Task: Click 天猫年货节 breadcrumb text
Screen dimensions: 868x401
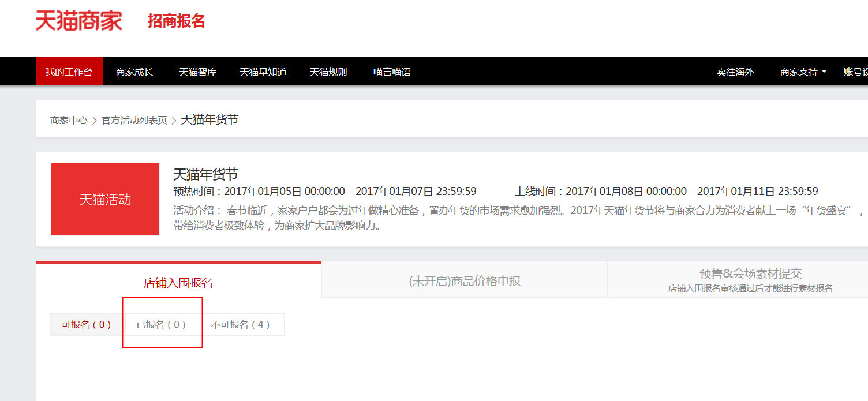Action: pyautogui.click(x=209, y=119)
